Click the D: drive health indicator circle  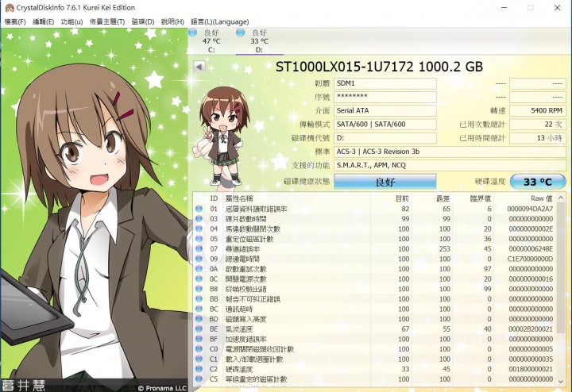[x=240, y=33]
